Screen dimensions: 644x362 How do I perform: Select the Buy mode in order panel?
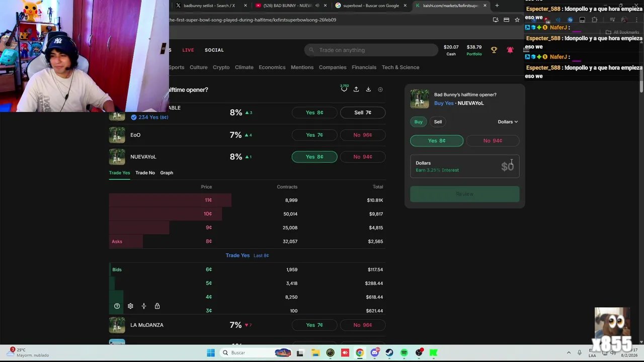click(x=418, y=122)
